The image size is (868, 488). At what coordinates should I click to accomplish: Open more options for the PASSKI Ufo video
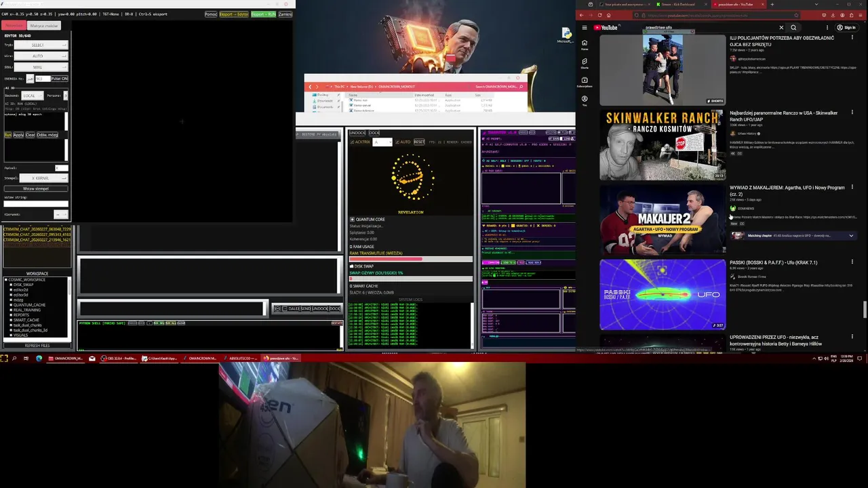[x=852, y=262]
